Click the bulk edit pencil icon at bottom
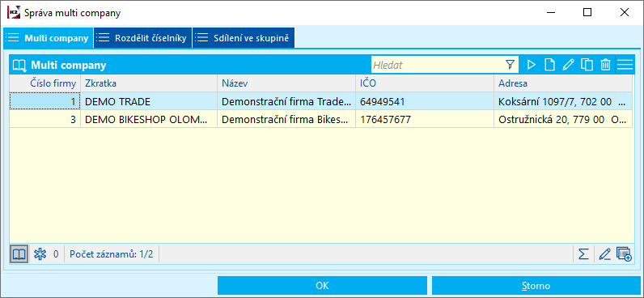 click(x=605, y=254)
